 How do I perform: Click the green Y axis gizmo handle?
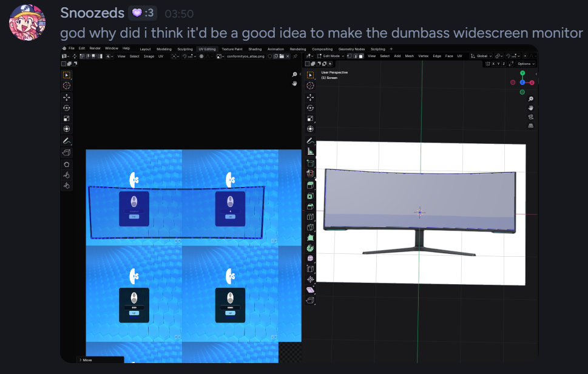coord(522,73)
